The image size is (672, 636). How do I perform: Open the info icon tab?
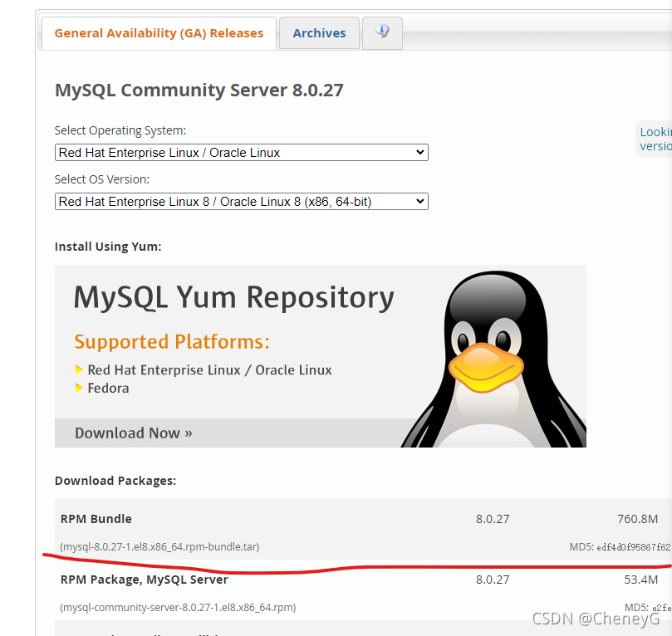(x=382, y=32)
